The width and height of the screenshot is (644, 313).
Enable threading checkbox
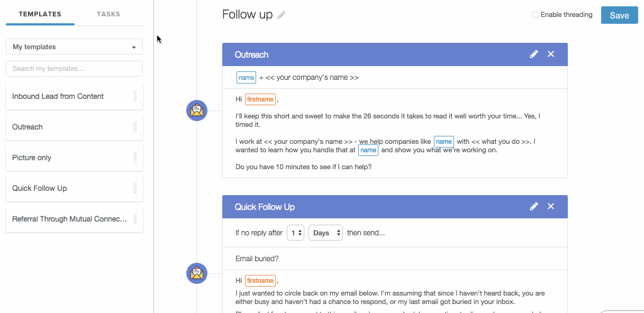[x=536, y=15]
